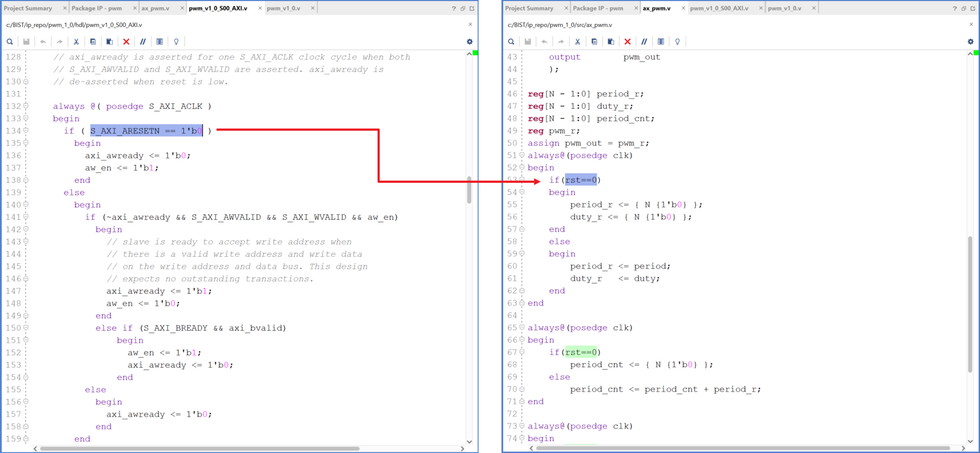This screenshot has width=980, height=453.
Task: Collapse the always block at line 132
Action: tap(26, 106)
